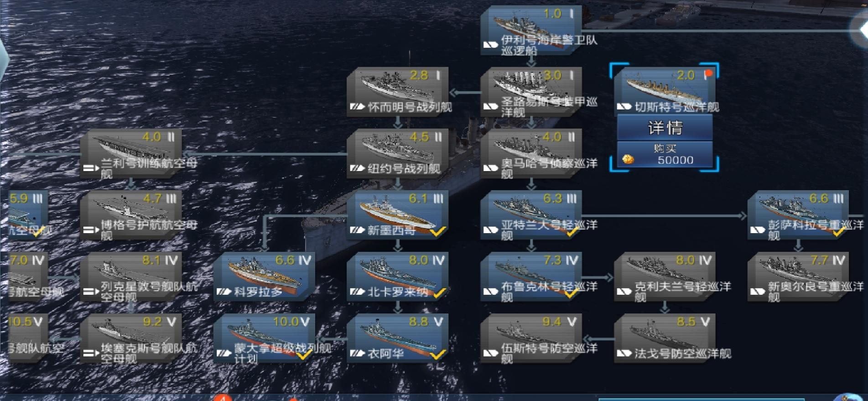Screen dimensions: 868x401
Task: Open the 伍斯特号防空巡洋舰 card
Action: [531, 339]
